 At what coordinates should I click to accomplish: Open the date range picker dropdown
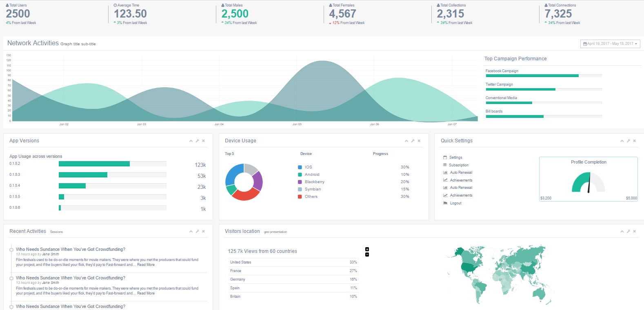tap(610, 44)
